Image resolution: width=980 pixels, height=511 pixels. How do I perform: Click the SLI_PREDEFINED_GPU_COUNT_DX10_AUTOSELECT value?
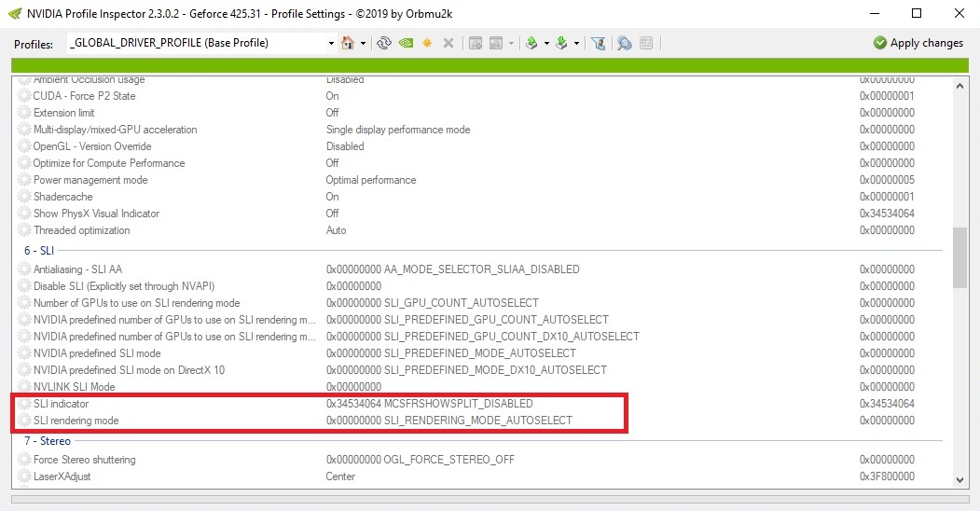[512, 337]
